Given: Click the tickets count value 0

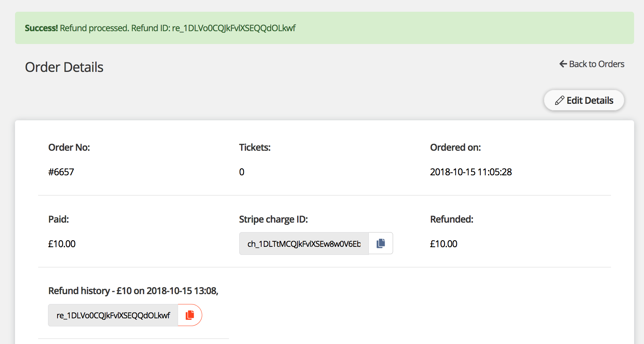Looking at the screenshot, I should click(x=242, y=172).
